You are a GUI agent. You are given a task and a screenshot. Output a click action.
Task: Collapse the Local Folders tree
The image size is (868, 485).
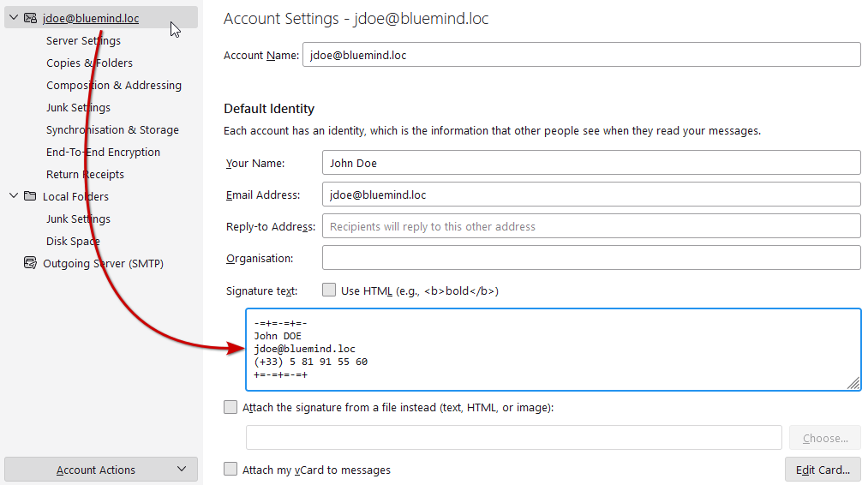point(13,196)
